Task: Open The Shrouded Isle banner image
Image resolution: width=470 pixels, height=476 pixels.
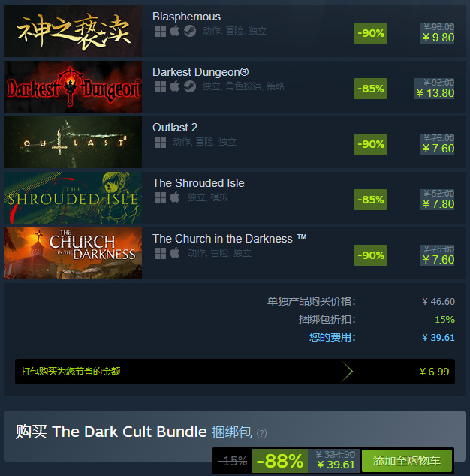Action: pos(73,198)
